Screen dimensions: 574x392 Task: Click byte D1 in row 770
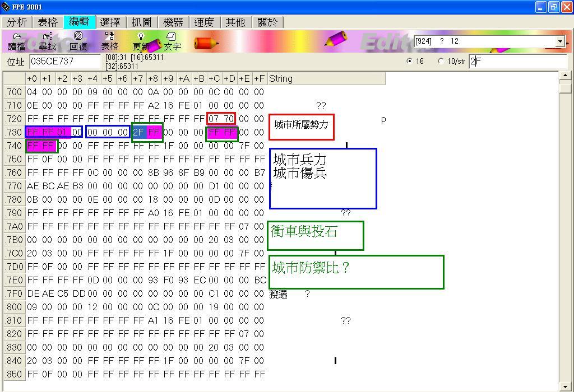[214, 186]
